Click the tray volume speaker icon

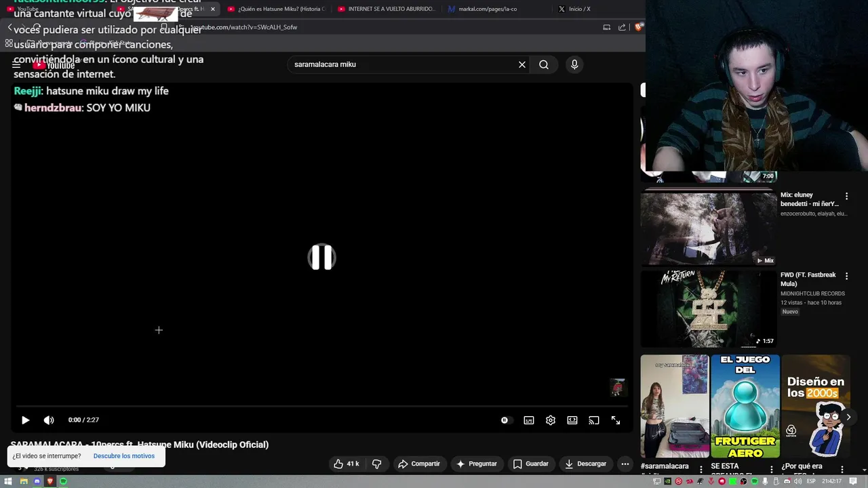pos(797,481)
